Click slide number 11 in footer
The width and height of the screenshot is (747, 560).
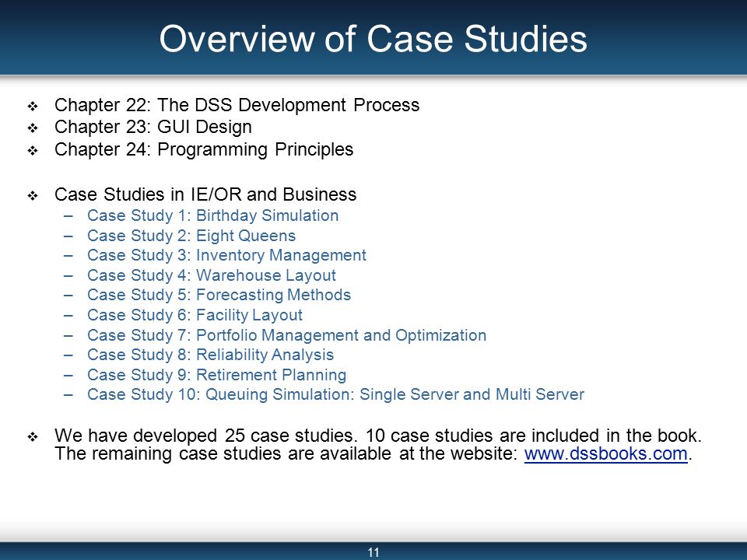click(373, 552)
